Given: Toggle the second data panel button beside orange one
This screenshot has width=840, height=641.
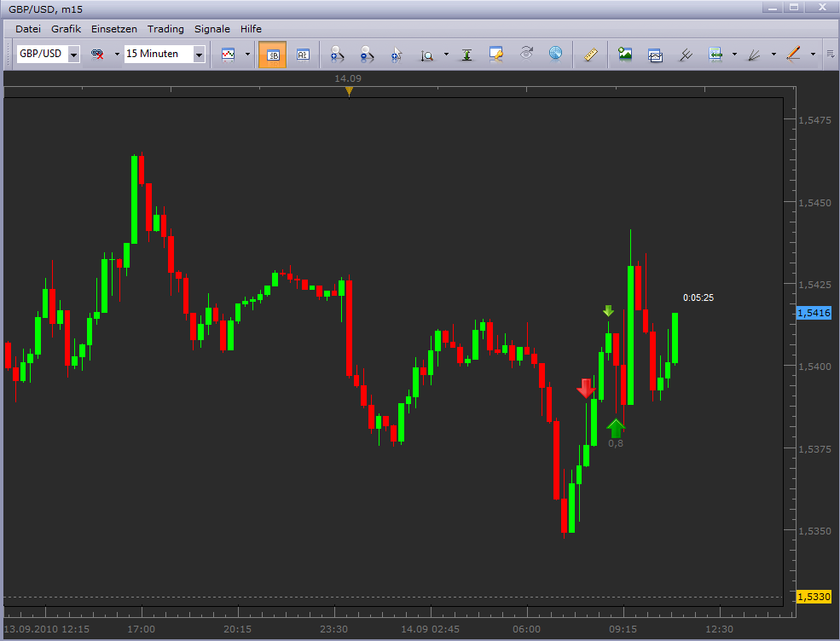Looking at the screenshot, I should coord(303,55).
